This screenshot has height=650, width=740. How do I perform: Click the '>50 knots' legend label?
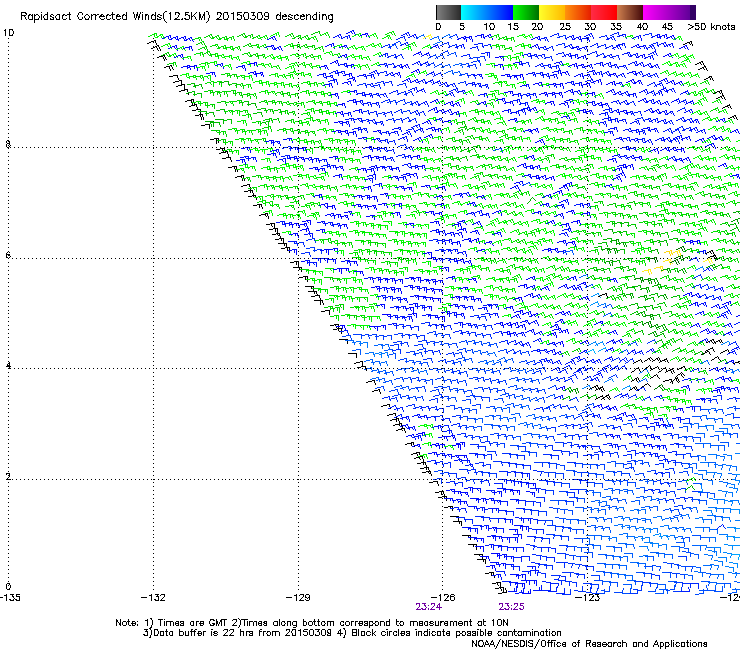click(711, 27)
